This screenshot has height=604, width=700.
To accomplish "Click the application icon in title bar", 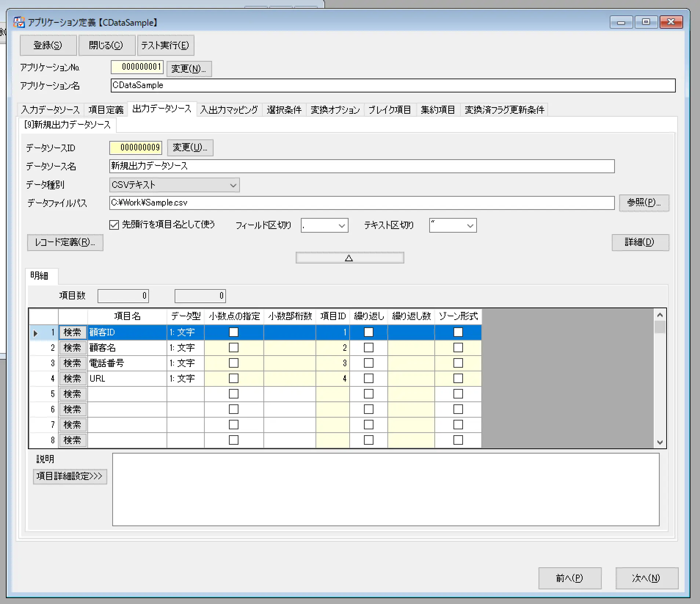I will click(19, 22).
